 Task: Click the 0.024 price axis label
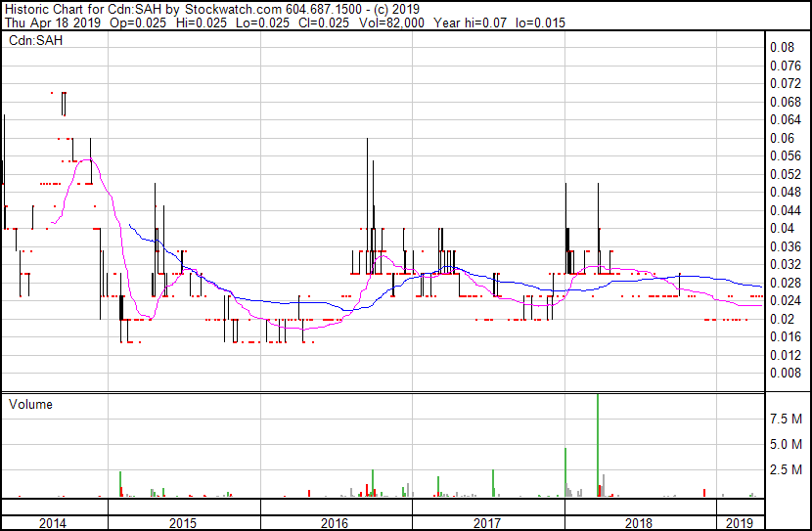(x=785, y=300)
